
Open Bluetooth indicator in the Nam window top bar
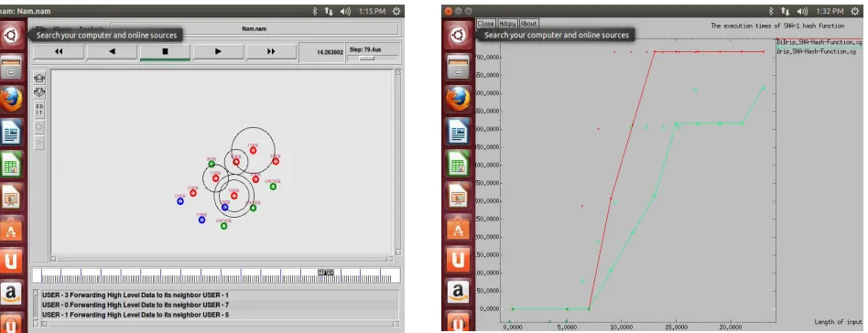314,11
